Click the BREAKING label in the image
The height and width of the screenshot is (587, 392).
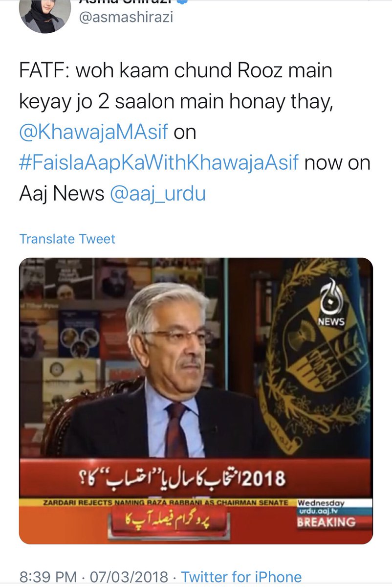click(x=327, y=521)
